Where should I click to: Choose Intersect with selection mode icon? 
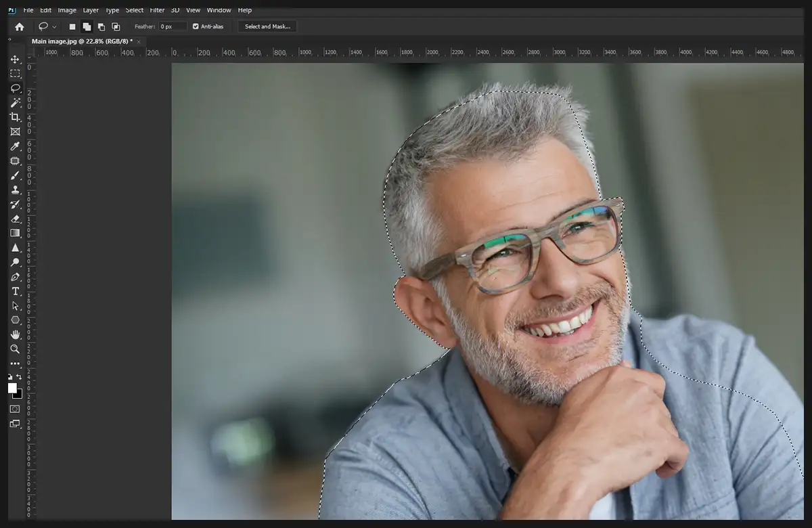click(116, 26)
